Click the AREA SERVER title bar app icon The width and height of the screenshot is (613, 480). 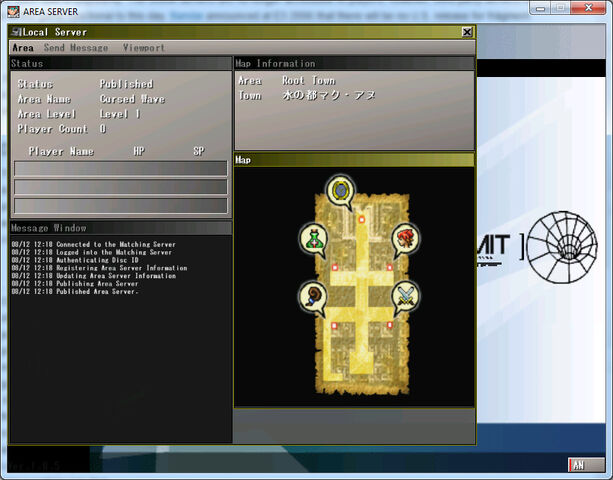click(x=13, y=11)
